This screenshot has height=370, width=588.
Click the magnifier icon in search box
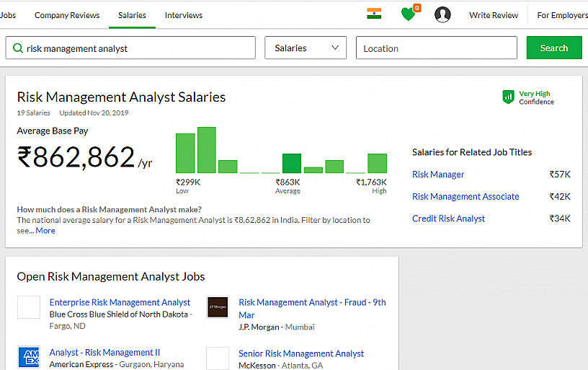[18, 48]
